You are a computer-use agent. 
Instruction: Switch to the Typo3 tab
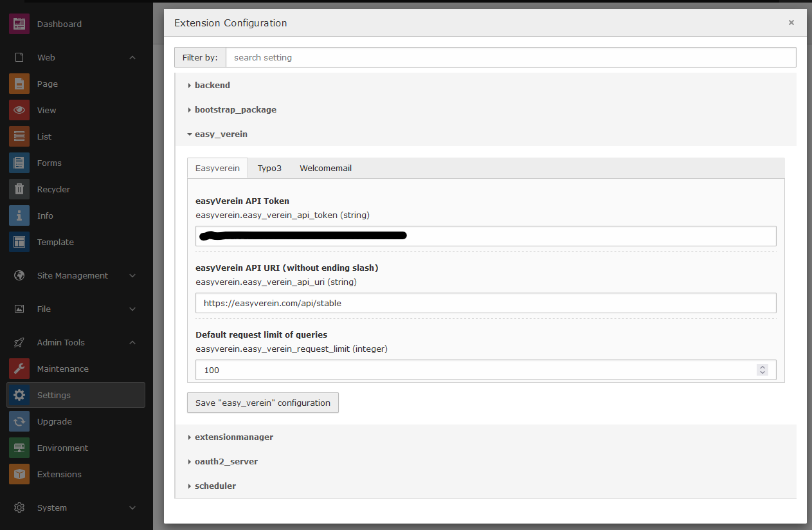(269, 168)
